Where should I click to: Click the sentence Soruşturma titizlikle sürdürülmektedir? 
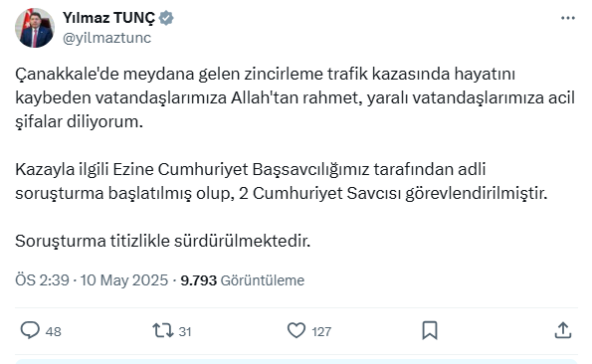pyautogui.click(x=163, y=241)
